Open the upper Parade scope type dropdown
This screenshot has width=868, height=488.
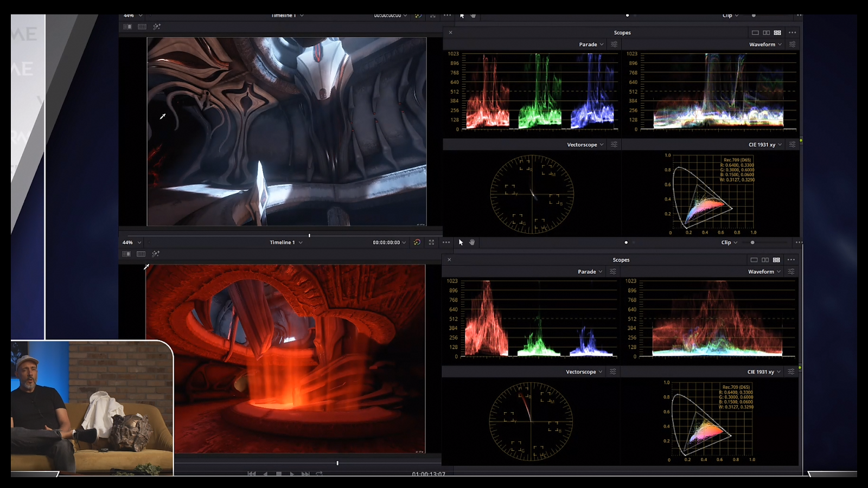coord(591,44)
